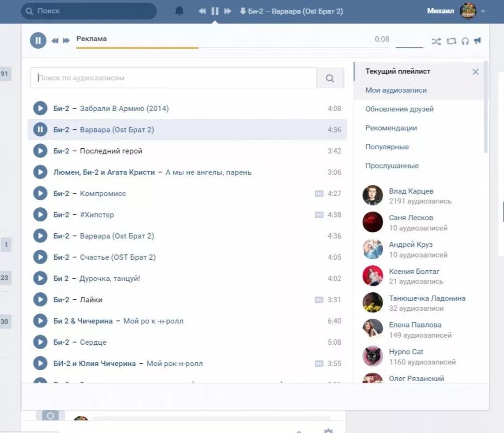Focus the top global search field
Screen dimensions: 504x433
[x=89, y=11]
